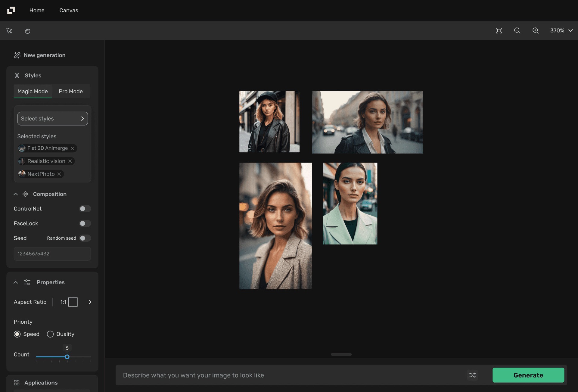The image size is (578, 392).
Task: Click the Count value 5 tooltip
Action: click(67, 348)
